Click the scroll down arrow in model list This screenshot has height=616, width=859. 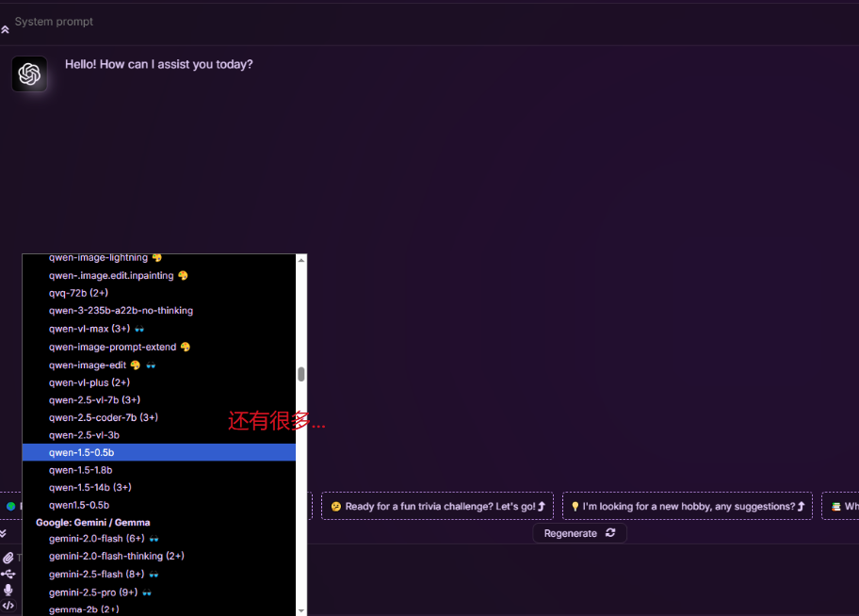[301, 609]
